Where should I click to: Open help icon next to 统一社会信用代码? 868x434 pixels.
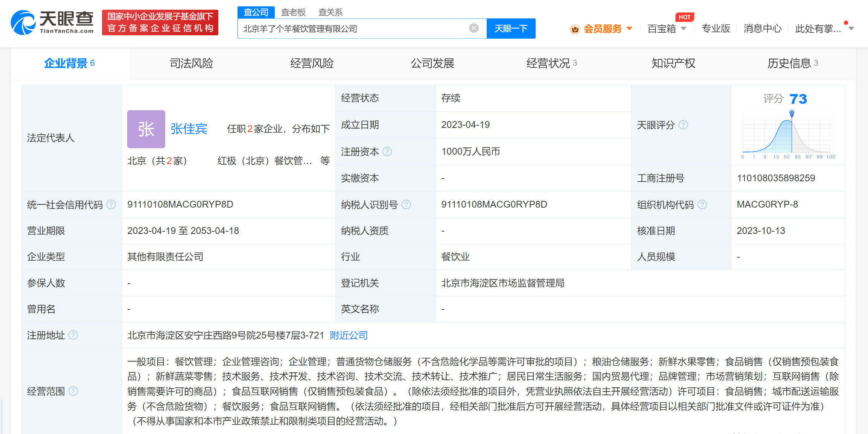(x=111, y=204)
